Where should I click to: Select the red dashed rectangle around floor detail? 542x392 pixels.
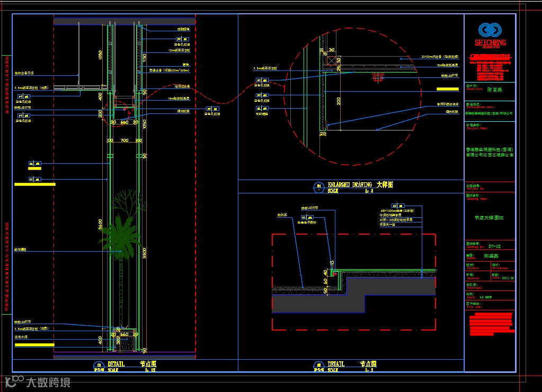(353, 282)
